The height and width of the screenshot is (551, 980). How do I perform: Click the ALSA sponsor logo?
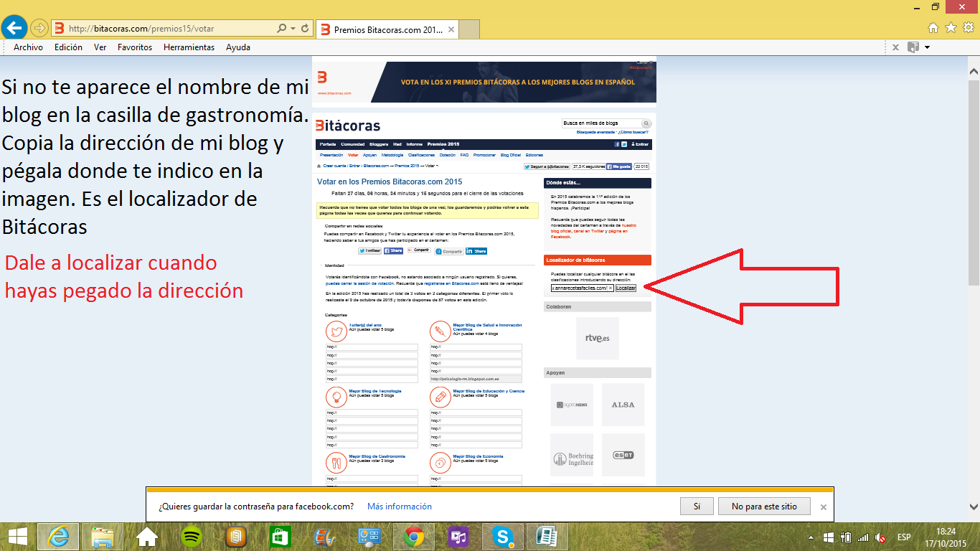(x=623, y=405)
